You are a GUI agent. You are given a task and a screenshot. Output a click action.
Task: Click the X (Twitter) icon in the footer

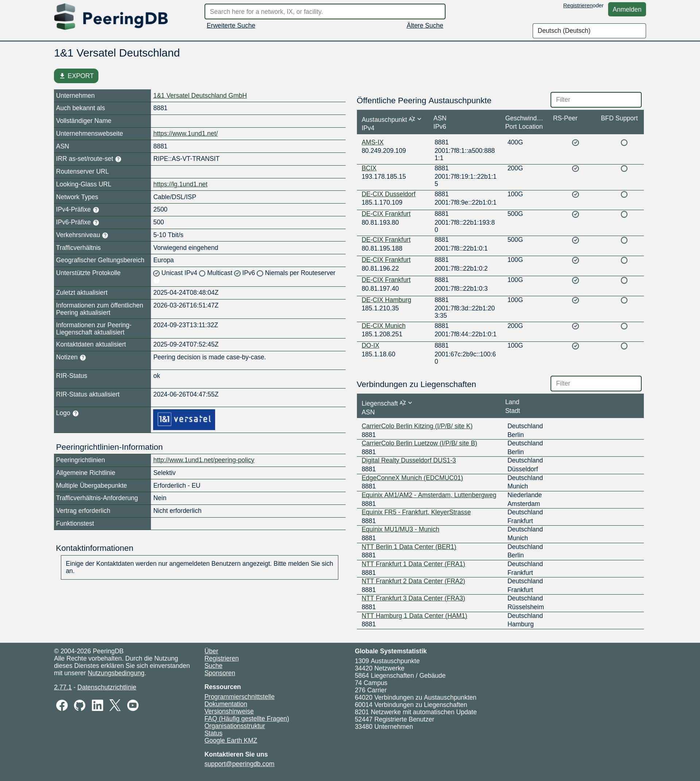115,705
